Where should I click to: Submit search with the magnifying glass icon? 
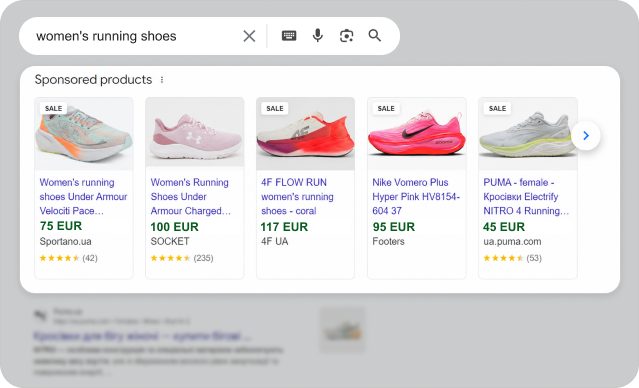(375, 35)
